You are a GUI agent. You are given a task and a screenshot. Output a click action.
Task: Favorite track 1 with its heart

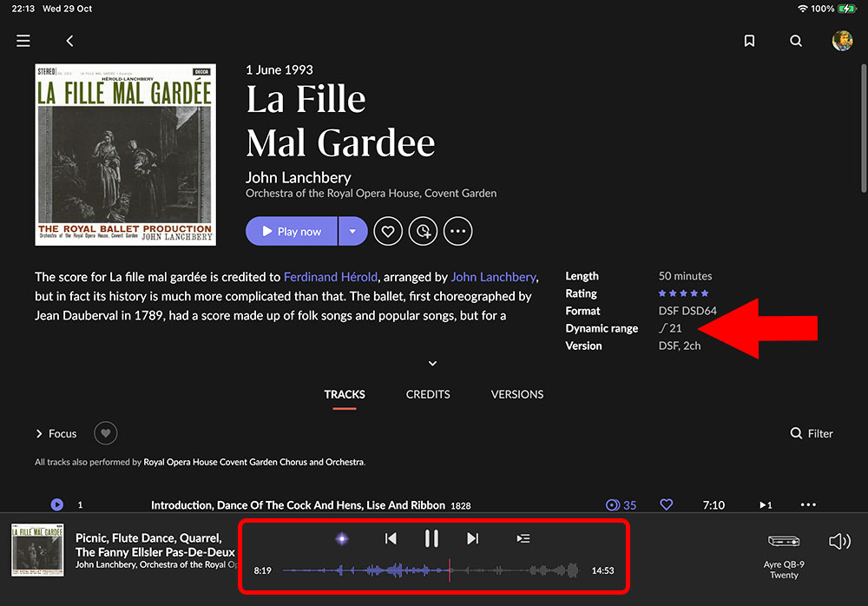(667, 504)
